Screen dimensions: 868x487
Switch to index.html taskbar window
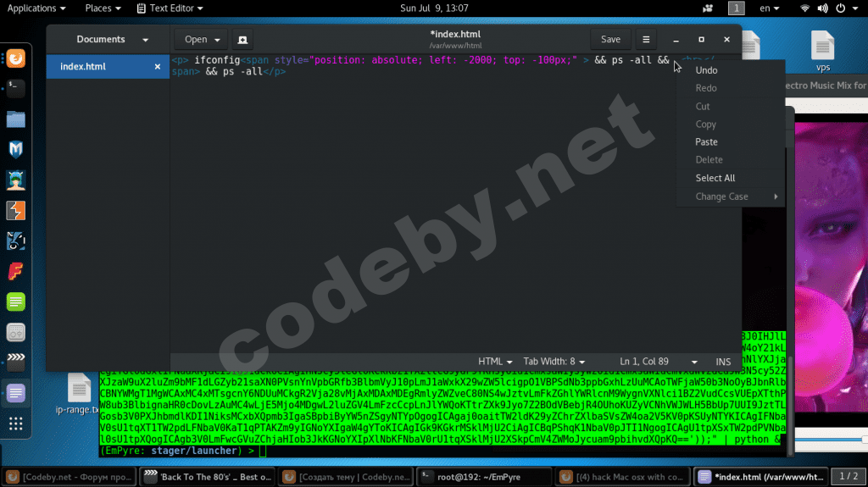coord(760,477)
